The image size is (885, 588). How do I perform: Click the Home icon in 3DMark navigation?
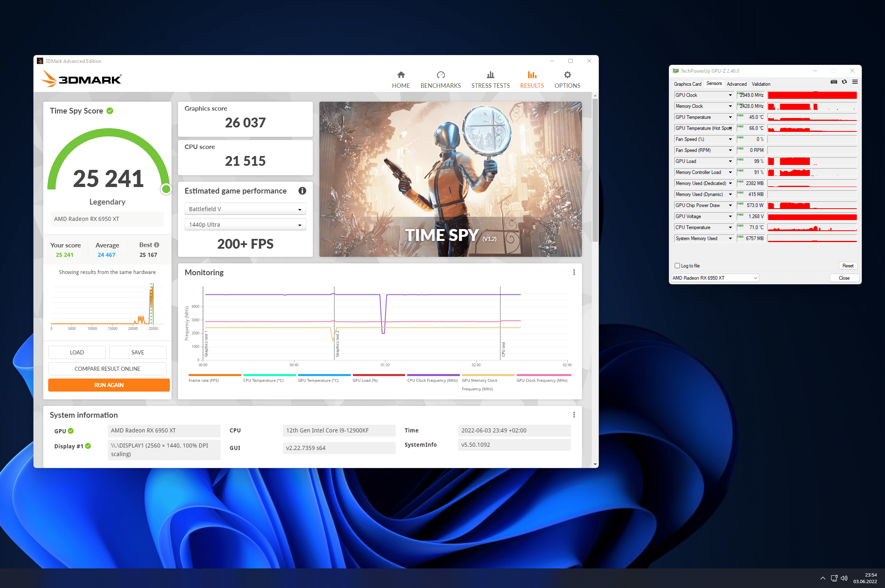coord(401,75)
